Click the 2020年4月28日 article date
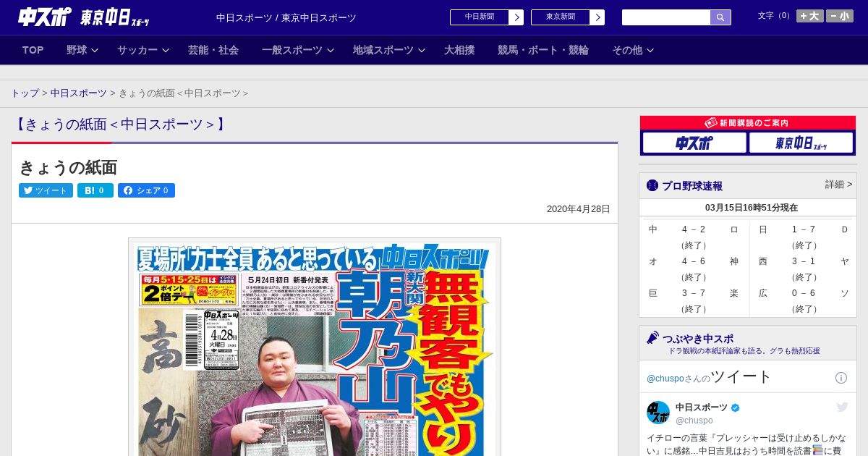The image size is (868, 456). click(x=579, y=209)
